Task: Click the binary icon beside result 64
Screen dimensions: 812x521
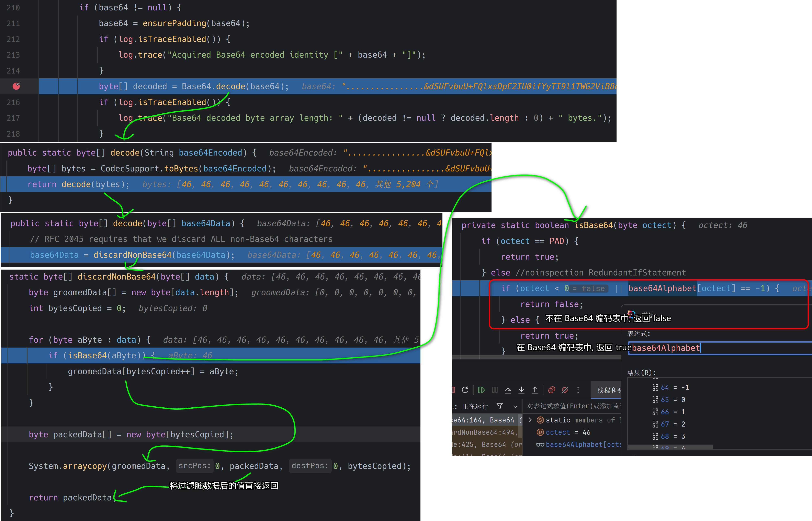Action: tap(655, 387)
